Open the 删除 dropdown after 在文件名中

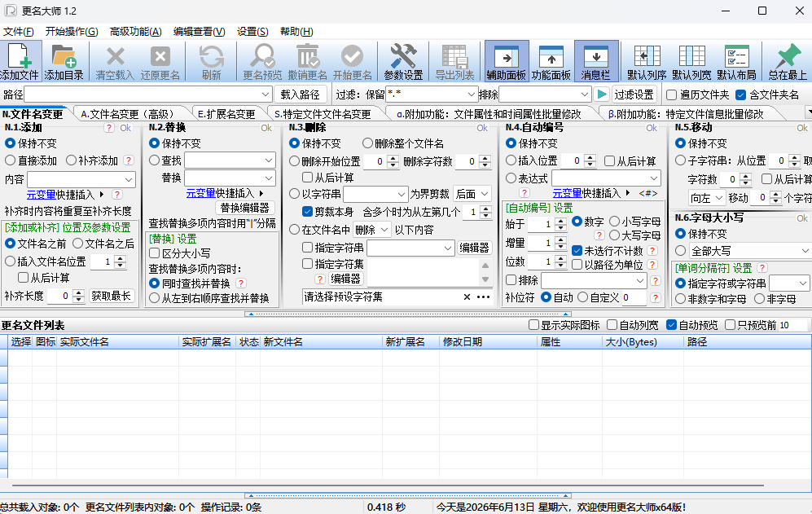[x=372, y=230]
